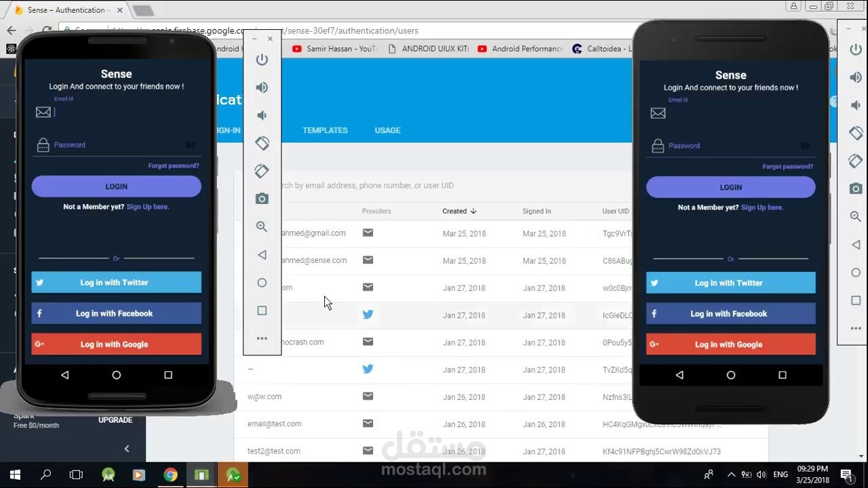This screenshot has width=868, height=488.
Task: Tap LOGIN button on right phone
Action: coord(730,187)
